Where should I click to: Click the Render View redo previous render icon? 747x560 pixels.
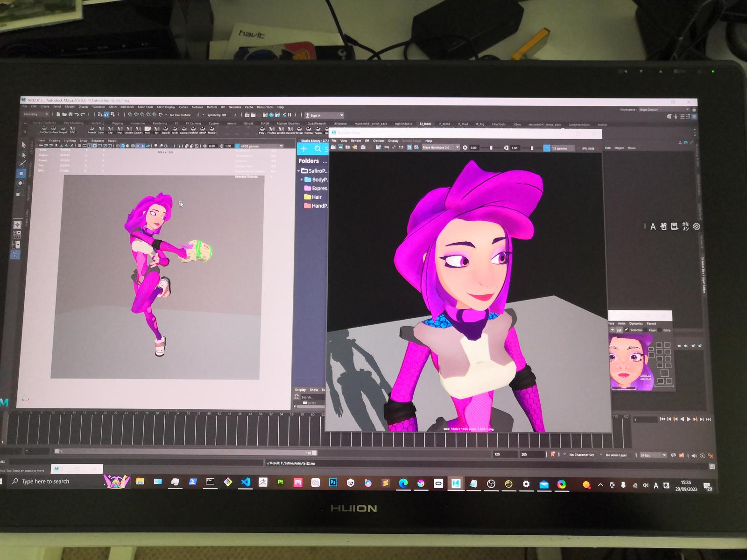tap(334, 147)
